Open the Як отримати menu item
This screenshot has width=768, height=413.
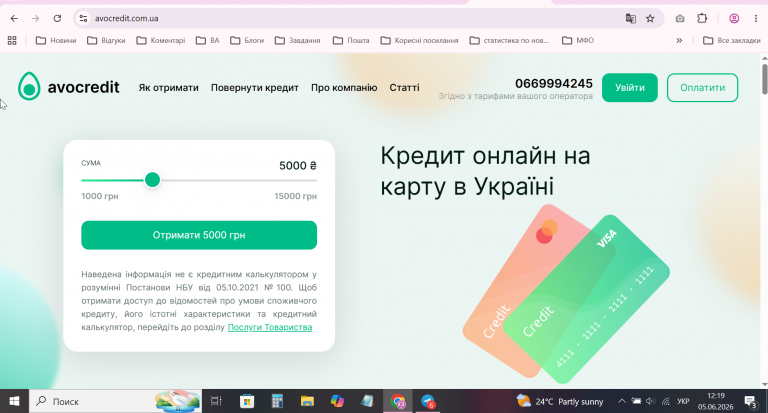coord(168,88)
